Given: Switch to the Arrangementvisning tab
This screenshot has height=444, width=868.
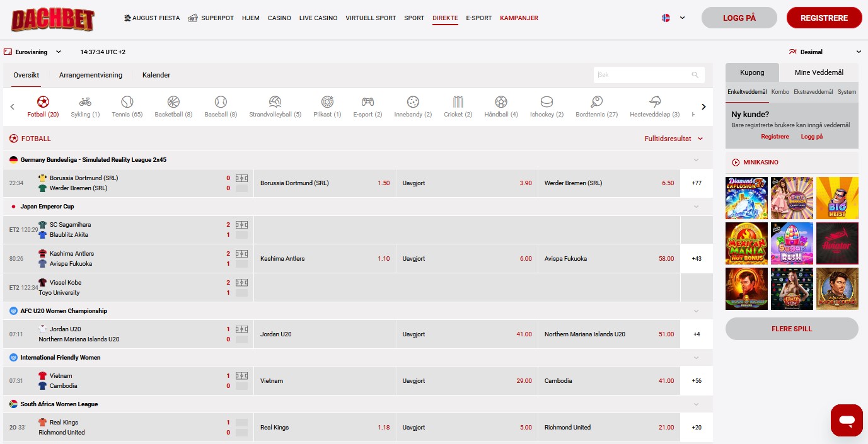Looking at the screenshot, I should pos(91,75).
